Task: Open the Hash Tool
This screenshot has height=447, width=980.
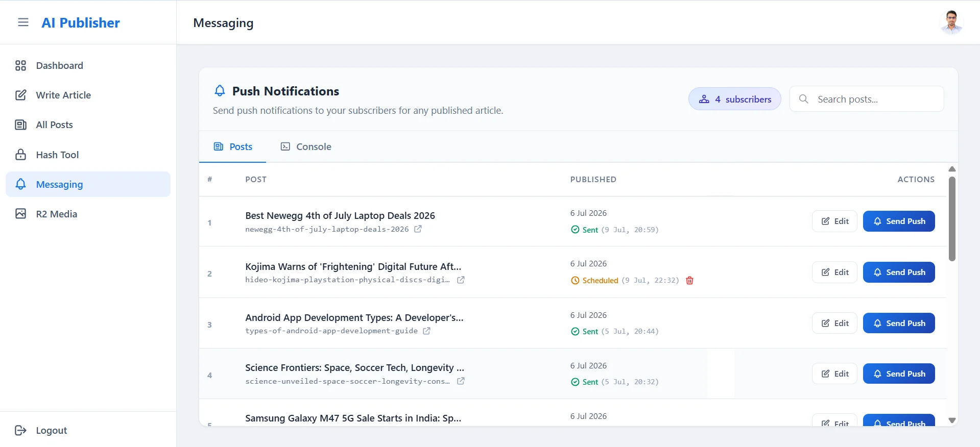Action: tap(88, 155)
